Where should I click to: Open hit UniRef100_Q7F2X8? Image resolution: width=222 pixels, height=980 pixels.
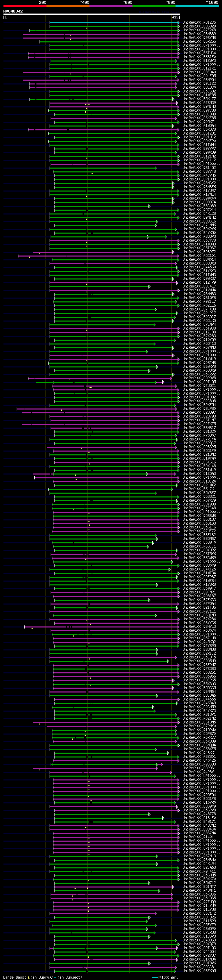199,30
